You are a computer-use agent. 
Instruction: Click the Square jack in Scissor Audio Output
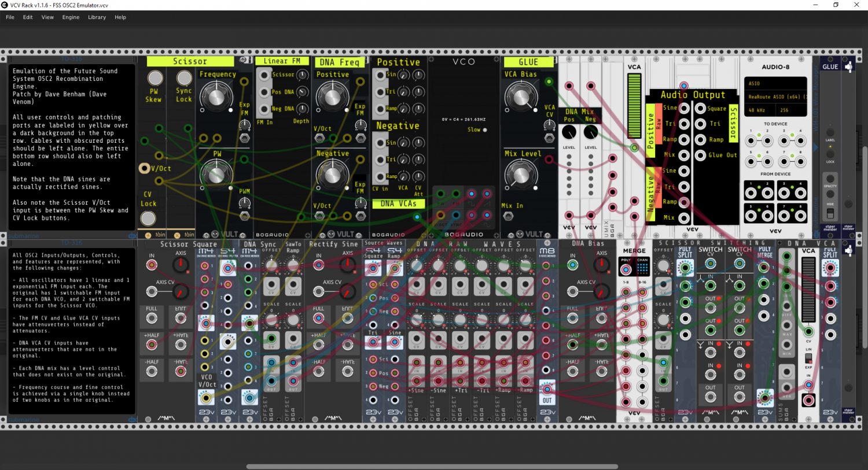click(x=700, y=108)
